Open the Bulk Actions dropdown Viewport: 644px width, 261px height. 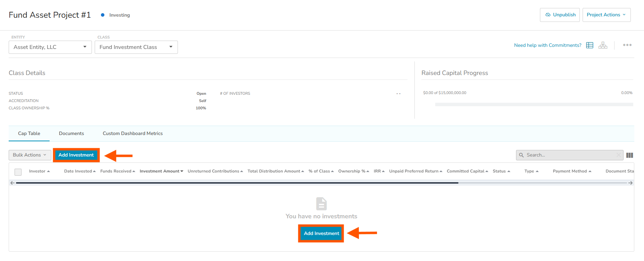30,155
